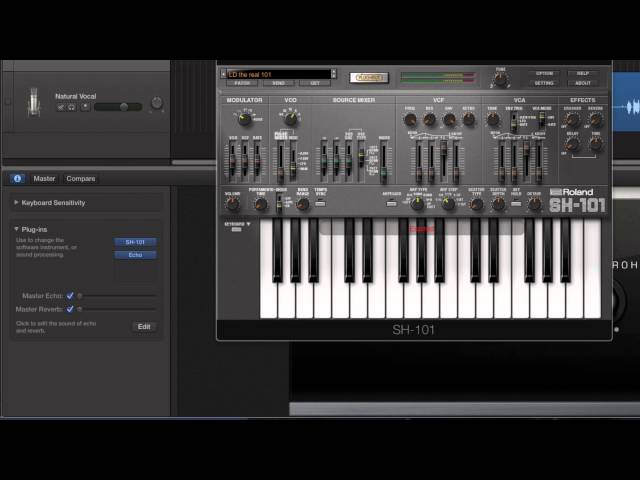Turn the Effects TIME knob

click(596, 144)
